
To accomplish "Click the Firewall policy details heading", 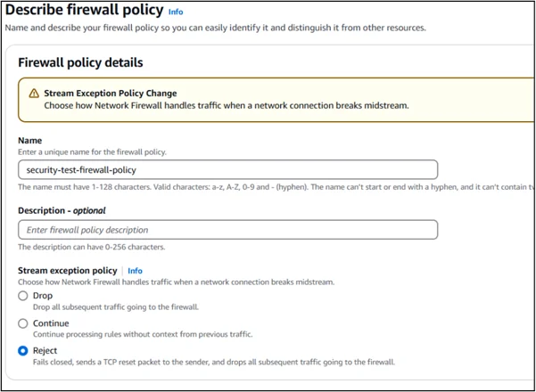I will click(80, 63).
